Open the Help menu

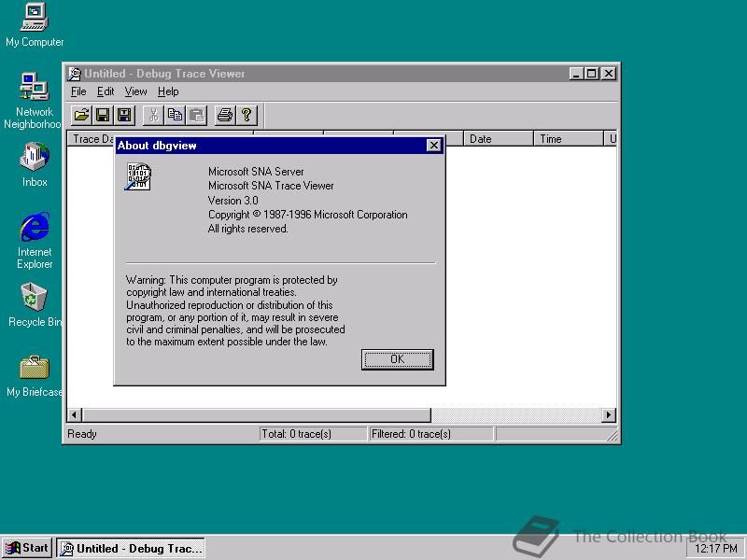tap(168, 91)
